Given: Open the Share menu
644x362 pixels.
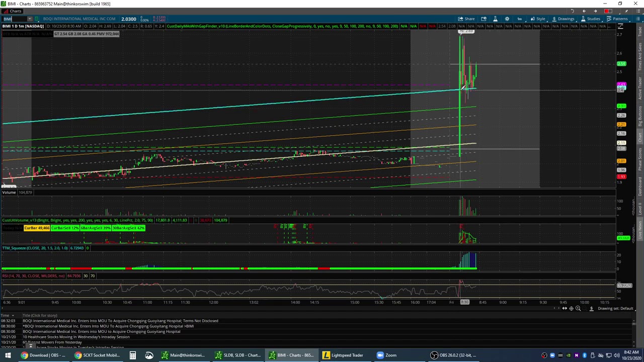Looking at the screenshot, I should (466, 19).
